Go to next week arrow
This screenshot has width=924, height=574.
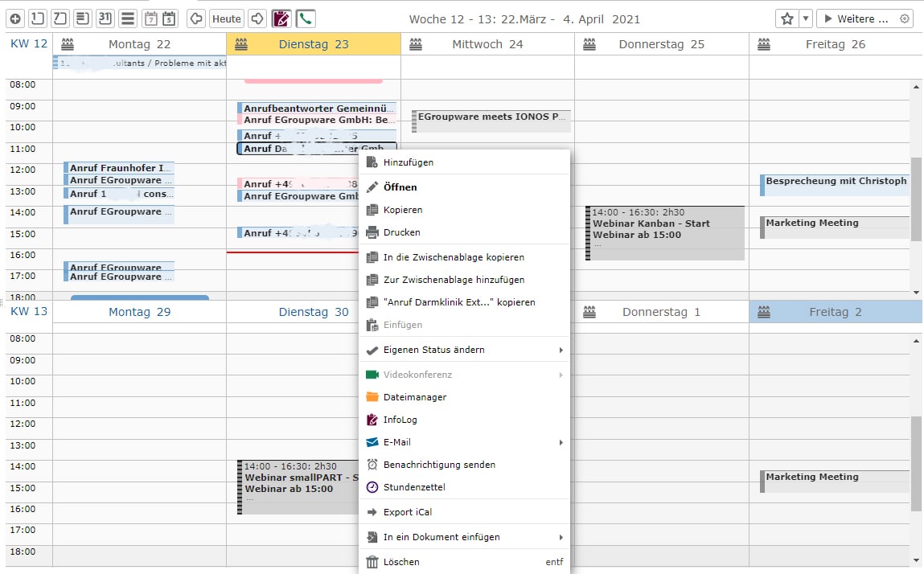(x=257, y=18)
